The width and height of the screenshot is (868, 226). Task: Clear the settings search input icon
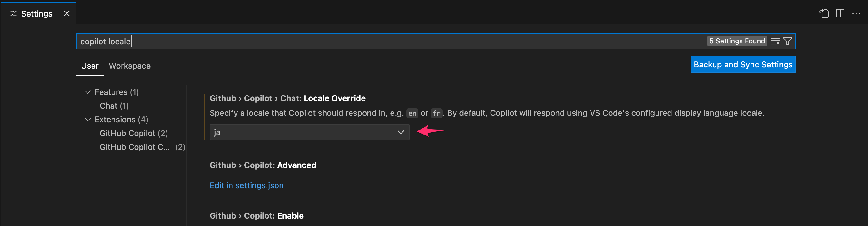pos(775,42)
